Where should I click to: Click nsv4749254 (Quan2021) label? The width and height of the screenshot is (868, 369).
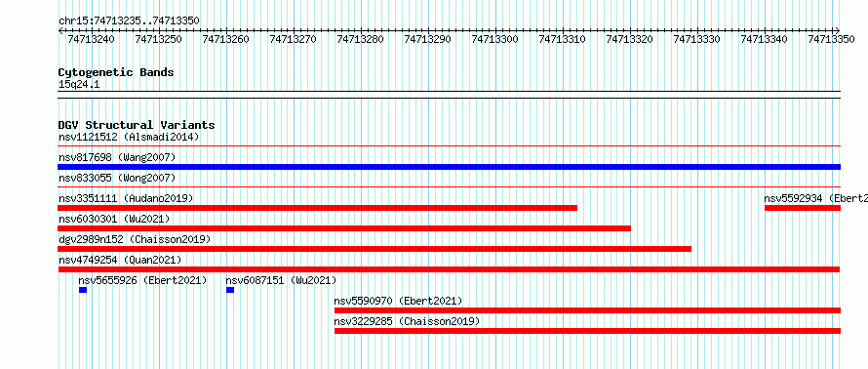pos(120,260)
